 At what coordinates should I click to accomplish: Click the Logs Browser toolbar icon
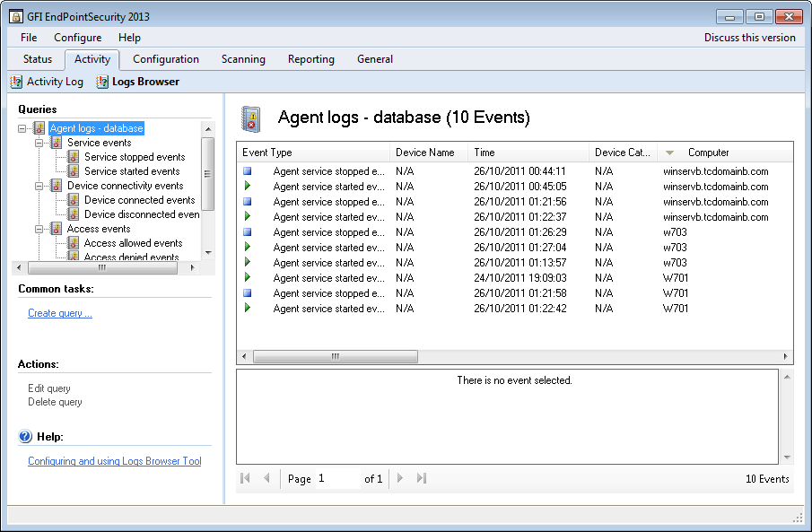pos(102,82)
